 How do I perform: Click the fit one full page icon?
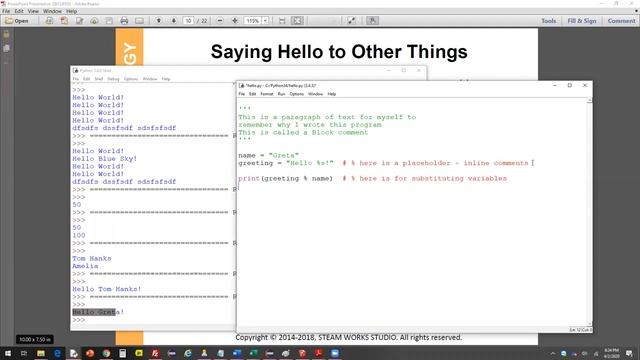click(x=298, y=21)
